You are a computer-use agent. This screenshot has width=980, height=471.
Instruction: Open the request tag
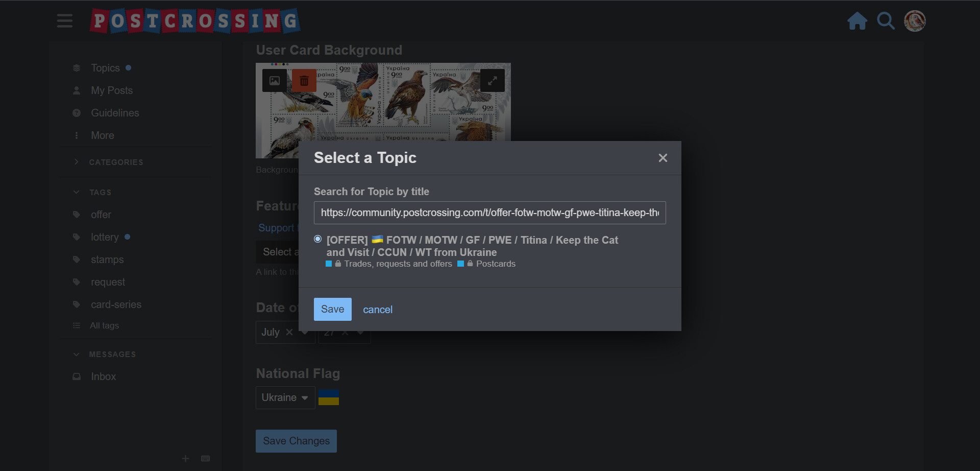click(108, 282)
